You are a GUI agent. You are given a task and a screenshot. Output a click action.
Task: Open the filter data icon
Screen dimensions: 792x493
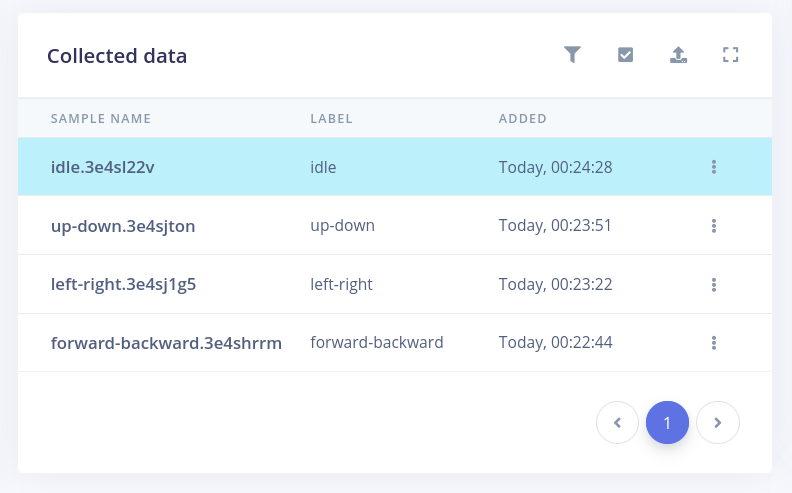(572, 55)
